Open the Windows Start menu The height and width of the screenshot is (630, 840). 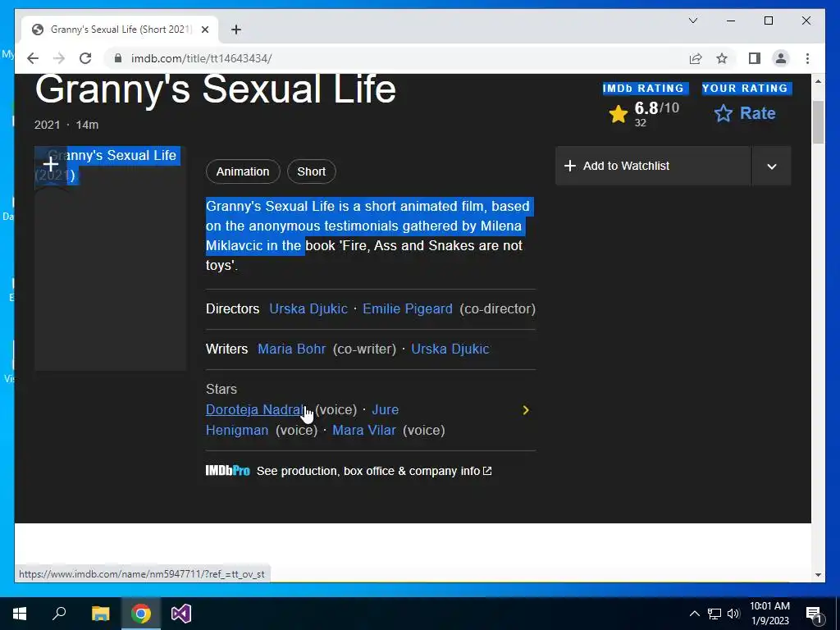click(20, 614)
